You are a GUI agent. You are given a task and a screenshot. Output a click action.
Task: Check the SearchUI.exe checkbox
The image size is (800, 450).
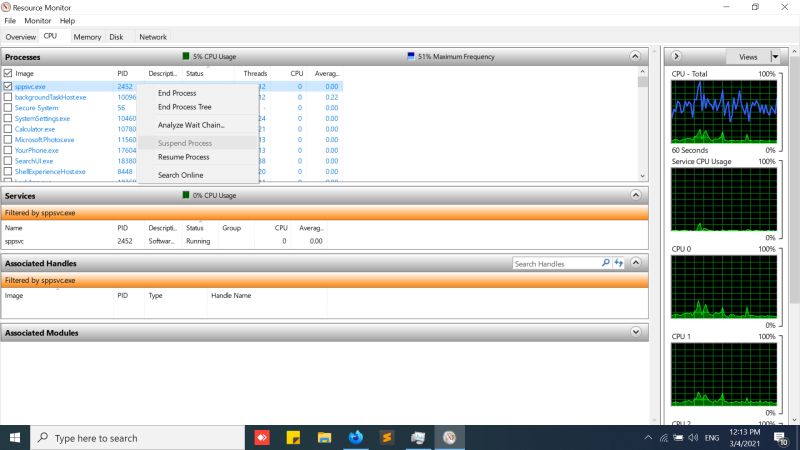pyautogui.click(x=8, y=161)
